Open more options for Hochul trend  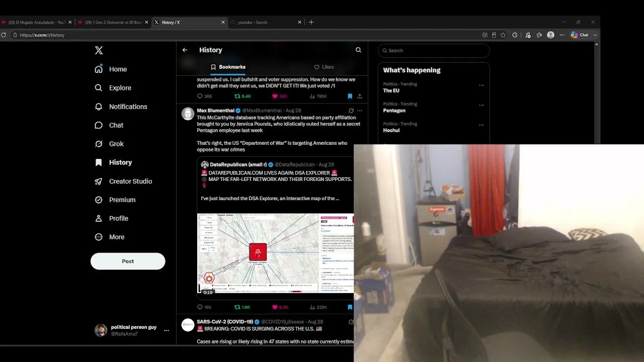coord(481,125)
